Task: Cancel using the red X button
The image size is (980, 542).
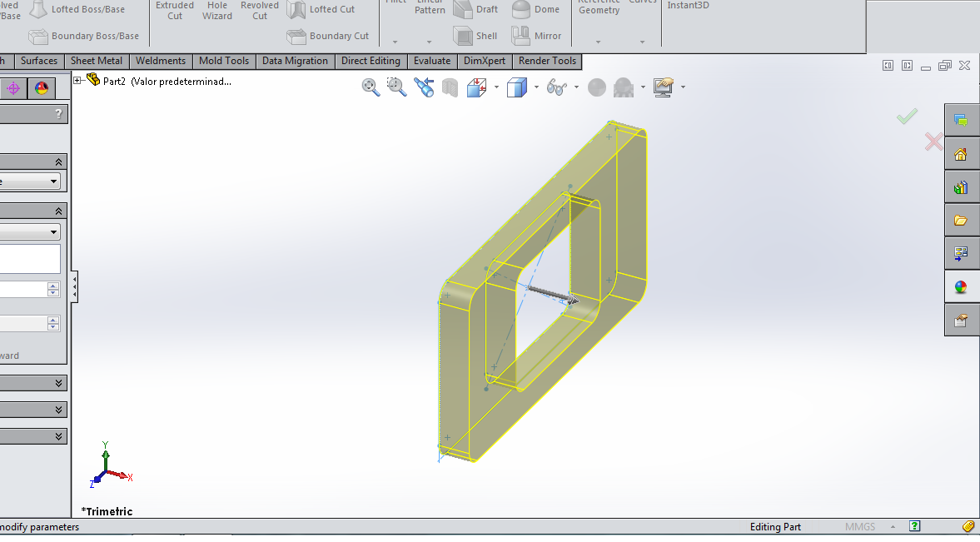Action: [x=933, y=142]
